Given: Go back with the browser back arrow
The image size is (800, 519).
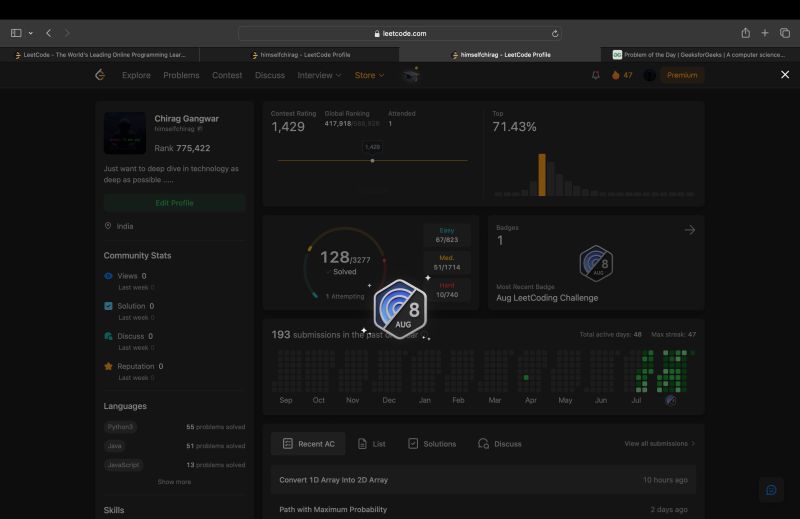Looking at the screenshot, I should [48, 33].
